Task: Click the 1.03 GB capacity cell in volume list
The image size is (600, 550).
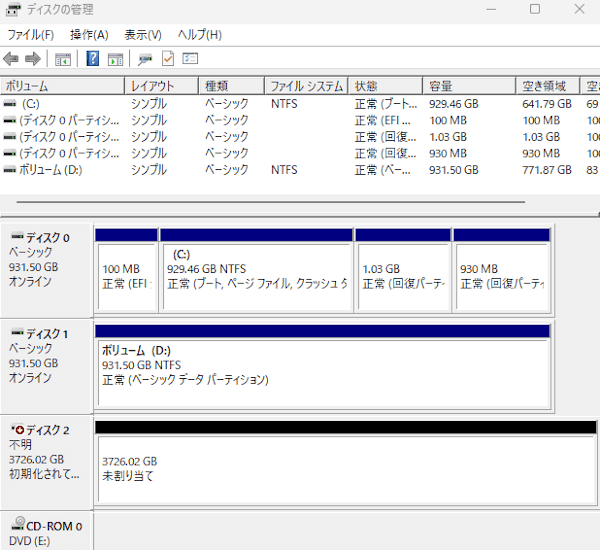Action: pyautogui.click(x=448, y=137)
